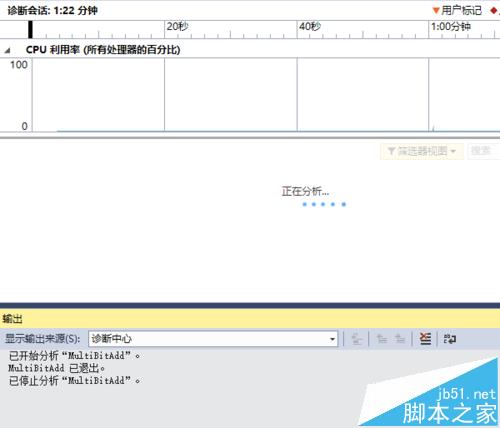
Task: Click the funnel icon in 筛选器视图
Action: (391, 151)
